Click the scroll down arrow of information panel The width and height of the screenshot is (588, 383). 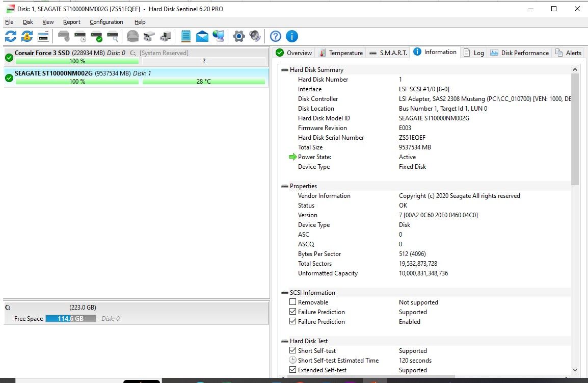pyautogui.click(x=575, y=370)
